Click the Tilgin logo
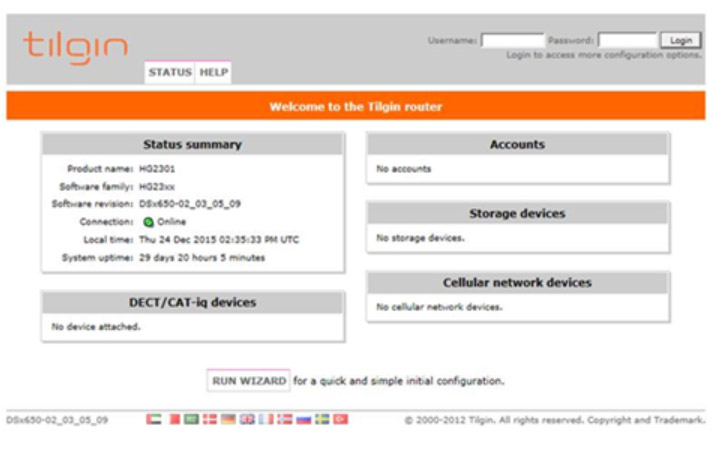 tap(75, 47)
